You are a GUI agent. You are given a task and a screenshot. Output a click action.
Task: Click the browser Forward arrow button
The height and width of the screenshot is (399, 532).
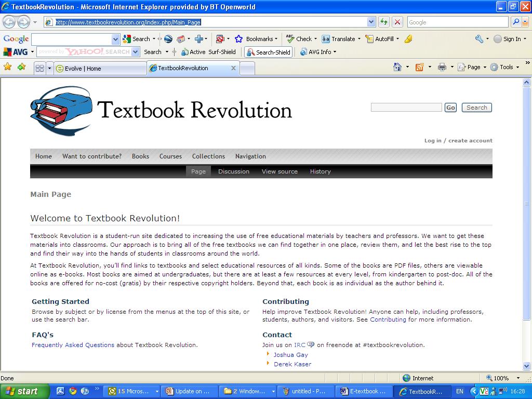point(23,22)
